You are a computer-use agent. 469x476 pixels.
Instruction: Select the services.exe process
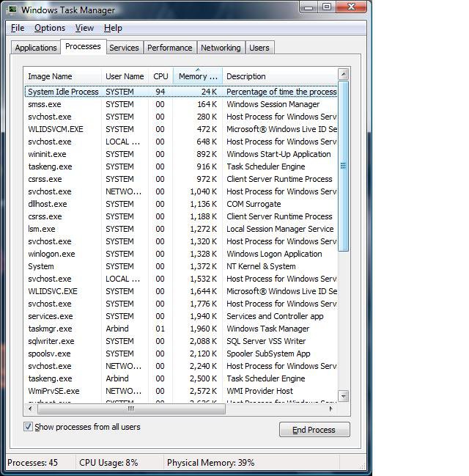point(181,316)
